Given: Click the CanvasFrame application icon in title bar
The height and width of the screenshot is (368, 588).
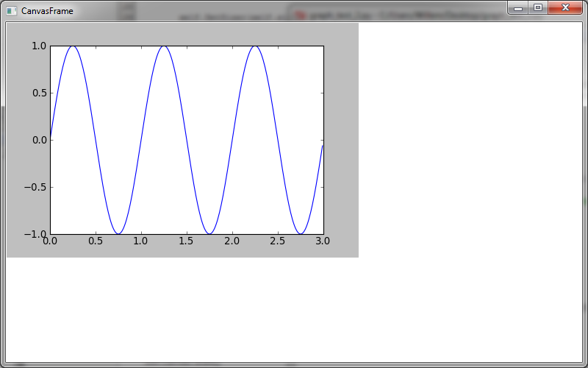Looking at the screenshot, I should tap(11, 11).
